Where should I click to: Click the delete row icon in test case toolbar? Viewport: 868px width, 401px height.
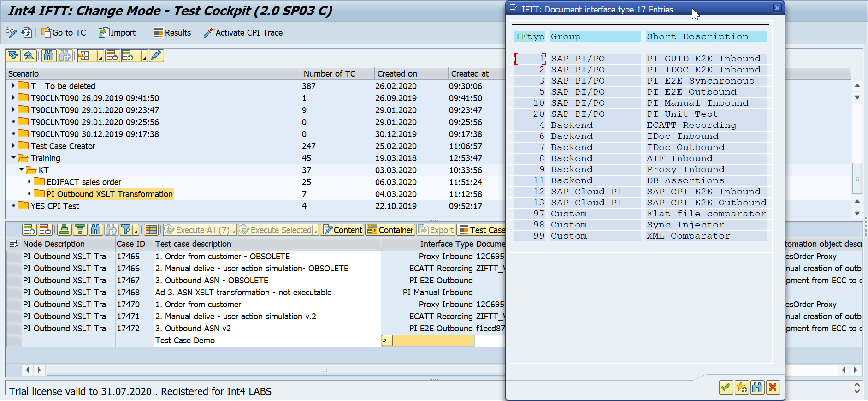(45, 230)
